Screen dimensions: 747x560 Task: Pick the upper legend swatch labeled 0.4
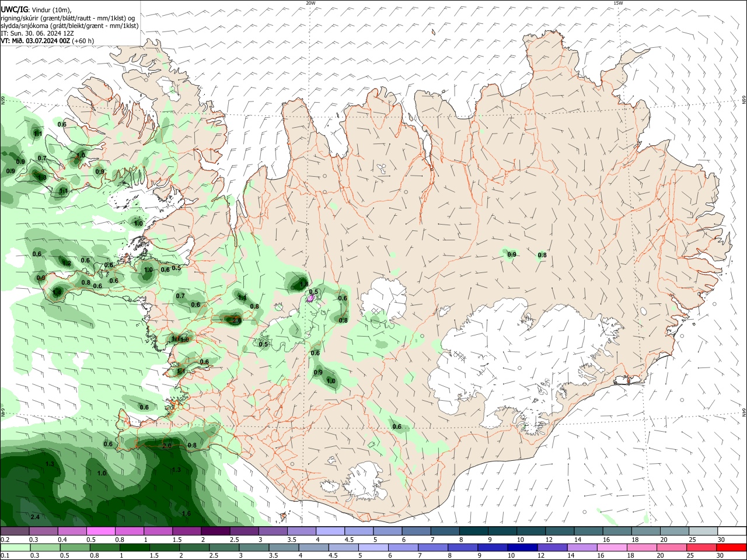coord(72,531)
